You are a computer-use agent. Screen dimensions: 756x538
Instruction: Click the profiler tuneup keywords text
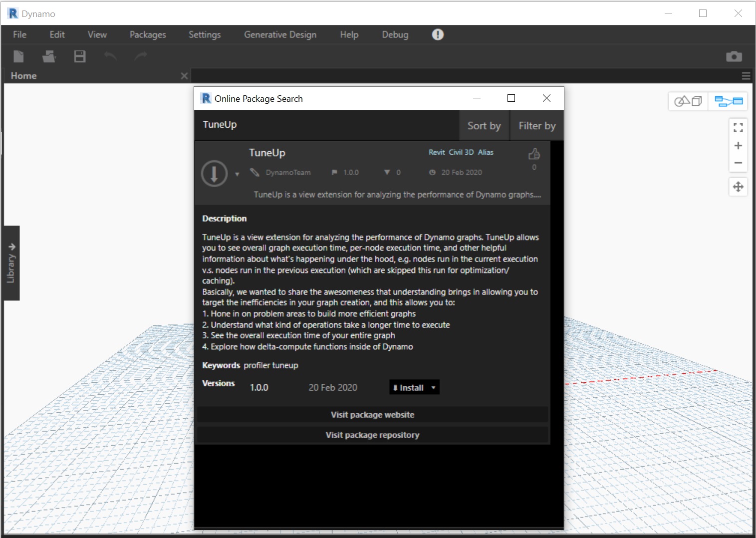tap(271, 365)
